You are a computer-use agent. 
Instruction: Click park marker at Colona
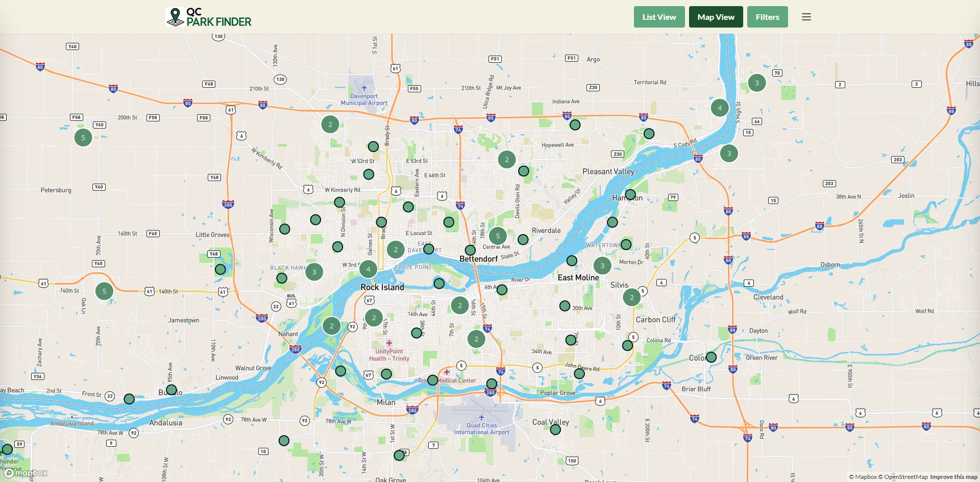point(711,358)
